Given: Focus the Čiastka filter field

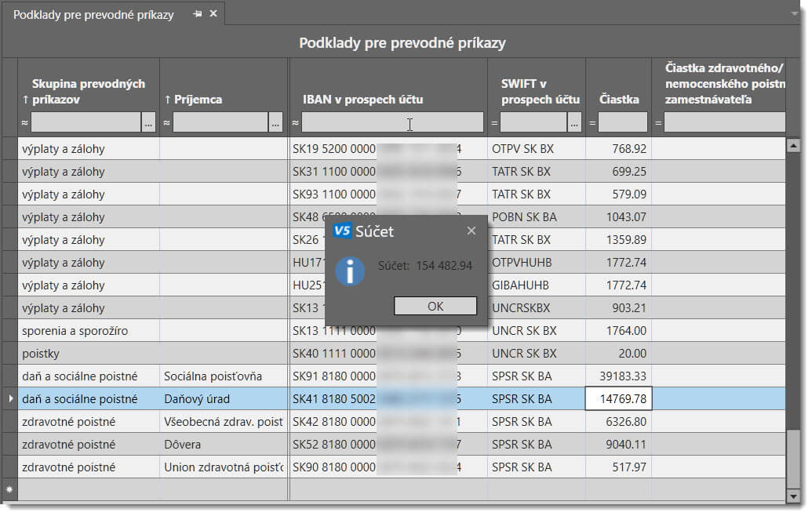Looking at the screenshot, I should coord(622,123).
